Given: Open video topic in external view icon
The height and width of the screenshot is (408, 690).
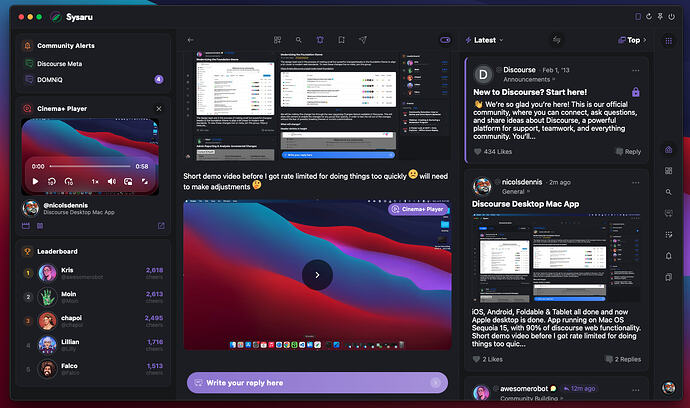Looking at the screenshot, I should tap(161, 226).
